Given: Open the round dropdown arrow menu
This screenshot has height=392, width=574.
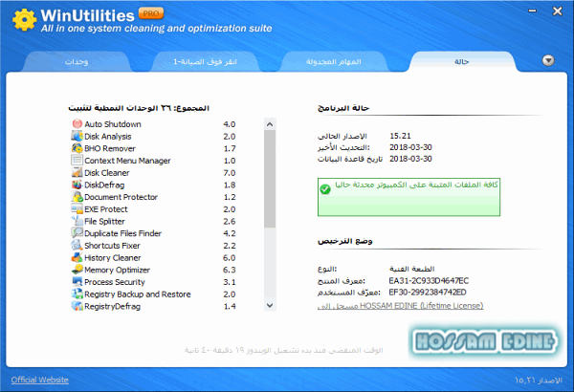Looking at the screenshot, I should pyautogui.click(x=548, y=59).
